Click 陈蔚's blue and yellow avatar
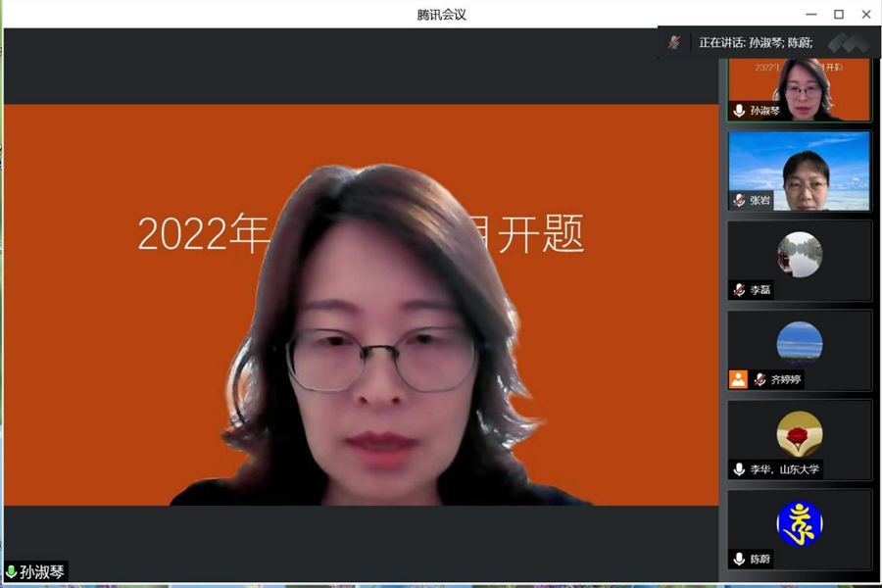 [x=799, y=523]
